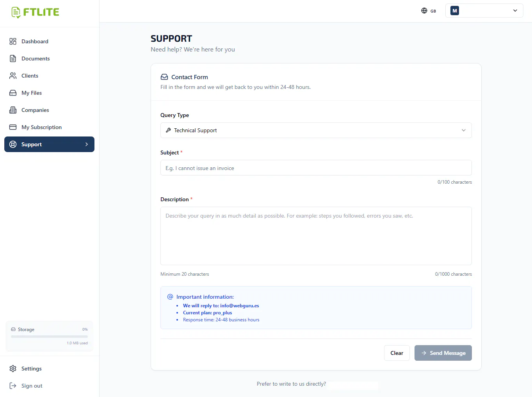Go to Documents section
Viewport: 532px width, 397px height.
[x=49, y=58]
